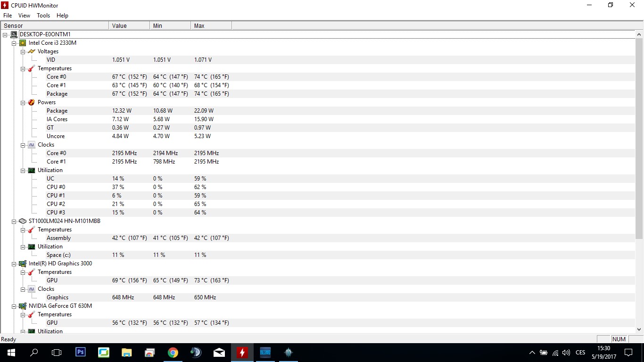Open the Wi-Fi network icon in system tray
The height and width of the screenshot is (362, 644).
[555, 353]
